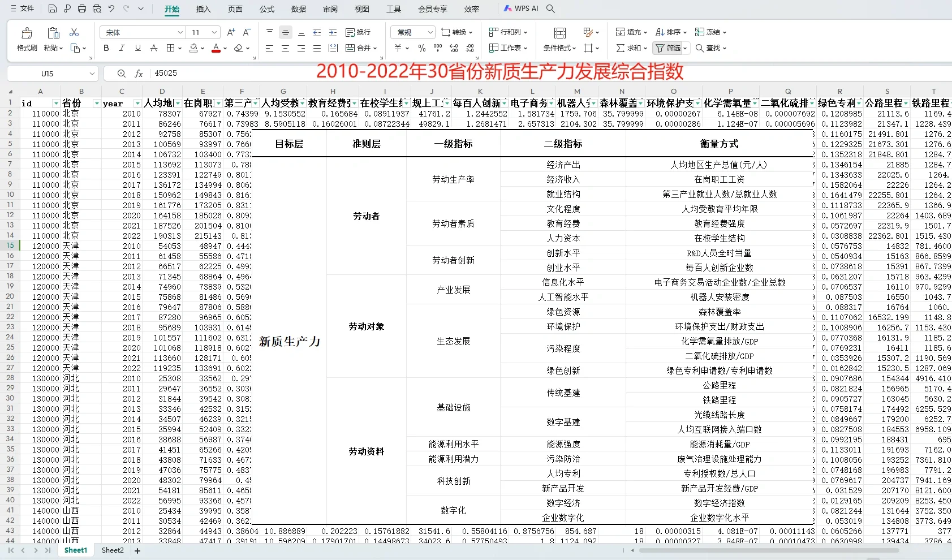Switch to the 数据 ribbon tab

299,9
